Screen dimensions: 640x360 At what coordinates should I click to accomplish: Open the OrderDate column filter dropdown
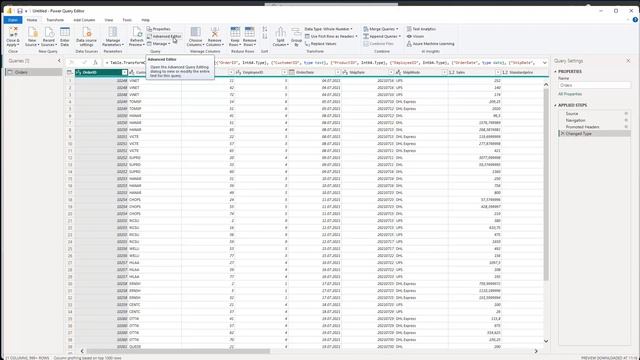click(338, 72)
